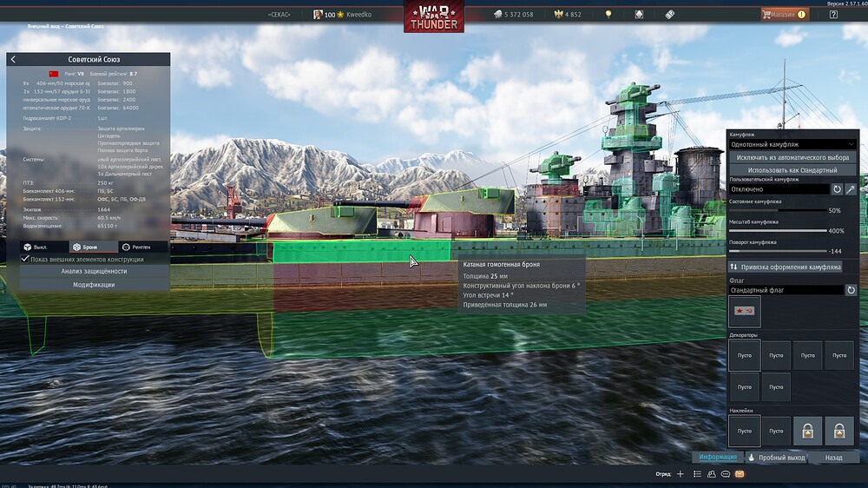
Task: Click the Назад button
Action: click(x=833, y=458)
